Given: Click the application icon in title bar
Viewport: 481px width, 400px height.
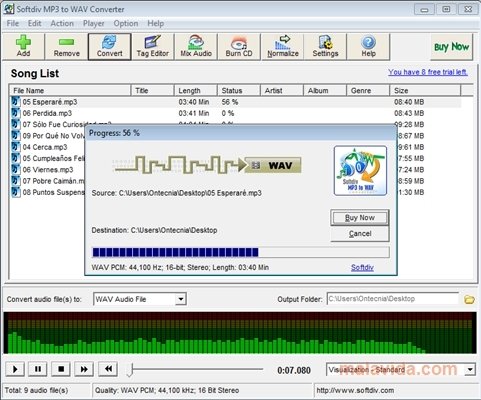Looking at the screenshot, I should tap(8, 9).
